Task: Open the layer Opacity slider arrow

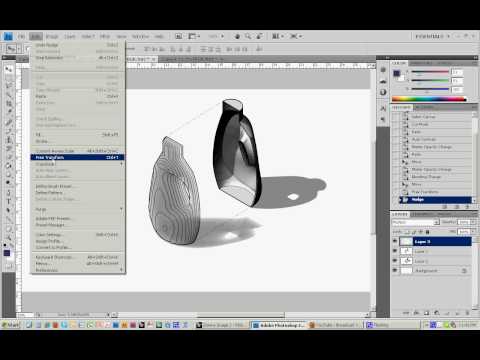Action: (473, 222)
